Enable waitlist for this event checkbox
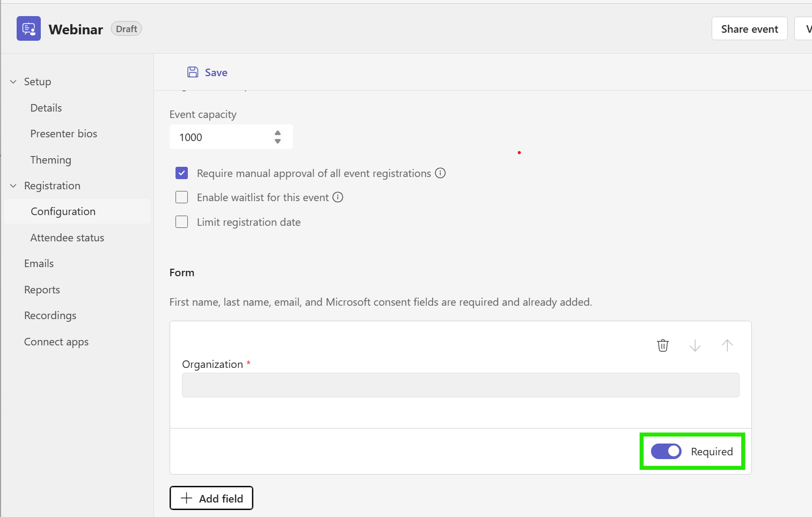The image size is (812, 517). (x=182, y=197)
